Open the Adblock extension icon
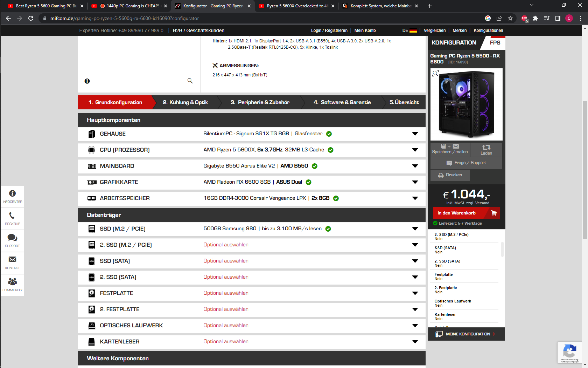This screenshot has height=368, width=588. click(x=524, y=19)
